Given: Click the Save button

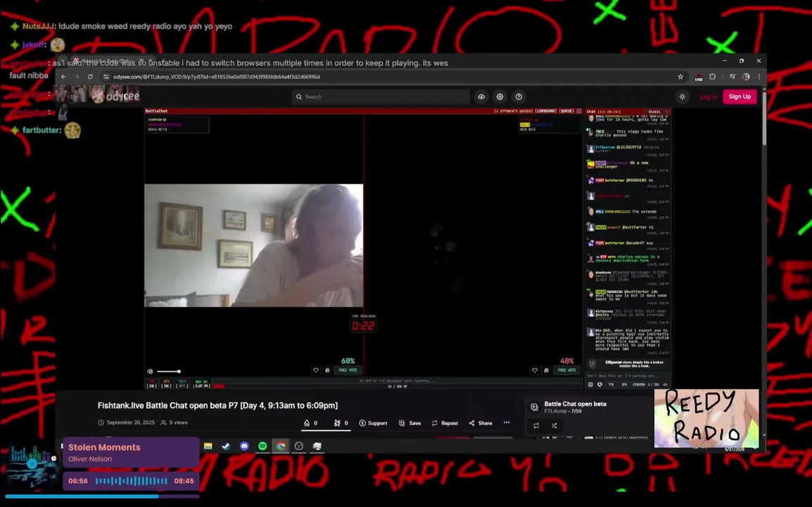Looking at the screenshot, I should tap(410, 423).
